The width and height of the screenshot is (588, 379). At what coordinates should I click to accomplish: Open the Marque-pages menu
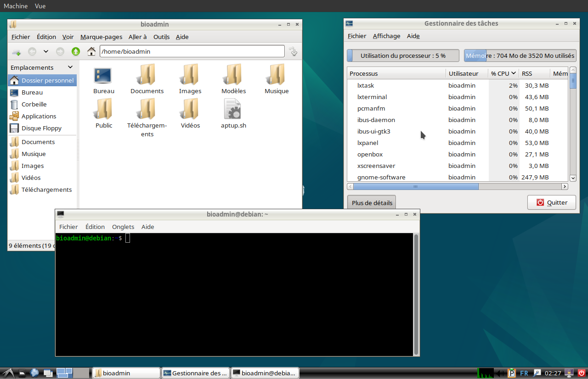click(x=101, y=37)
